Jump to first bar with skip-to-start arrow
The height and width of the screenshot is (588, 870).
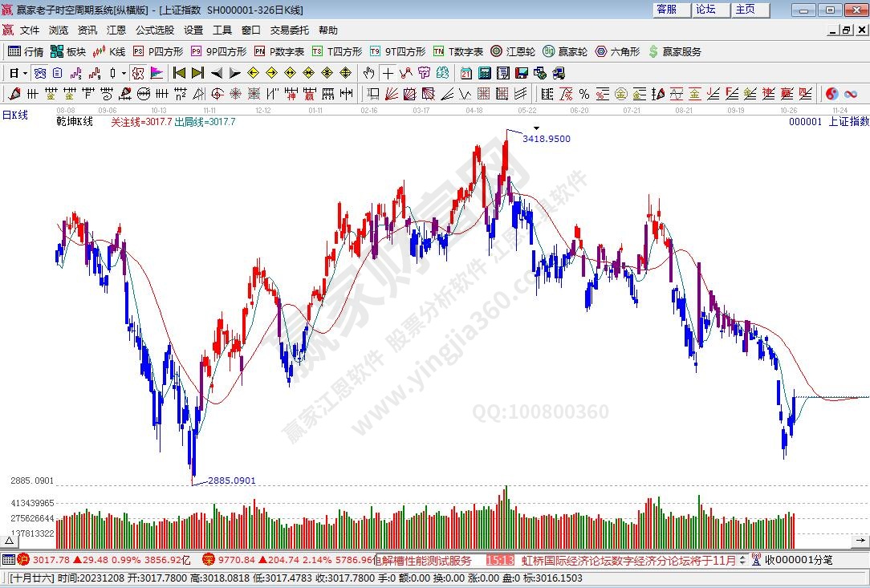point(179,73)
